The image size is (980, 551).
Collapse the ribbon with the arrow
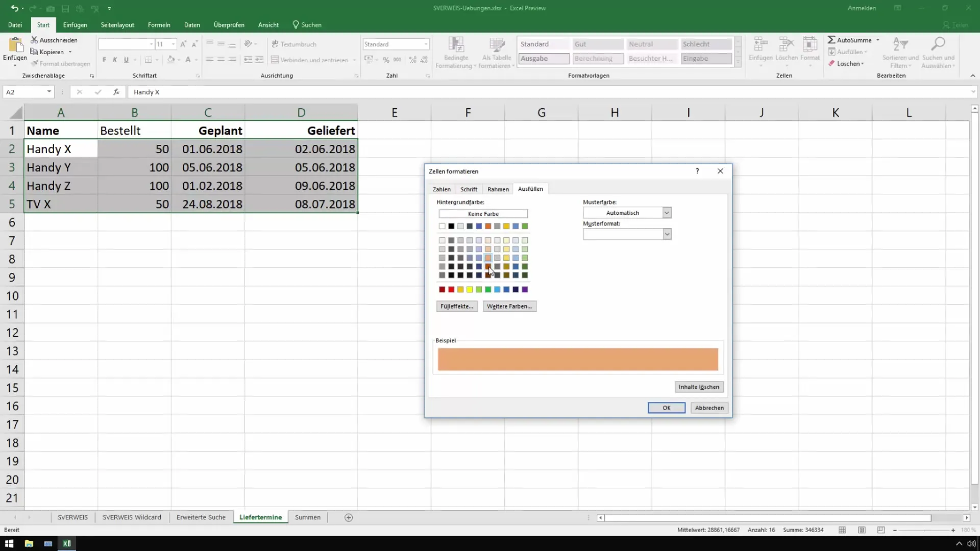click(972, 76)
